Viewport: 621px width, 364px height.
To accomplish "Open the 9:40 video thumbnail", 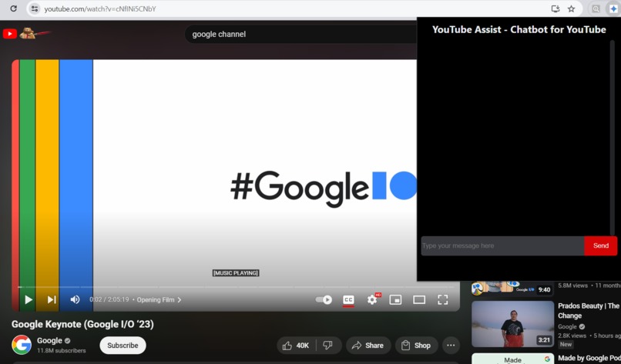I will click(x=512, y=289).
